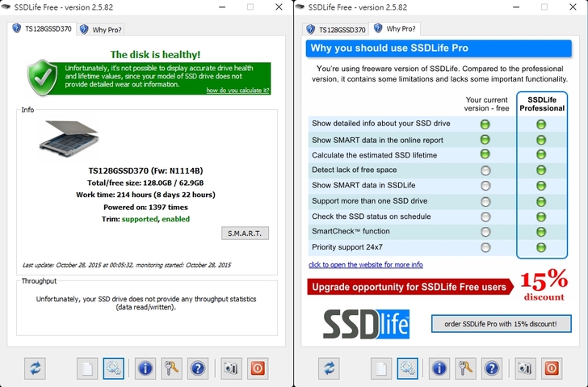Click free-version indicator for Detect lack of free space

485,170
